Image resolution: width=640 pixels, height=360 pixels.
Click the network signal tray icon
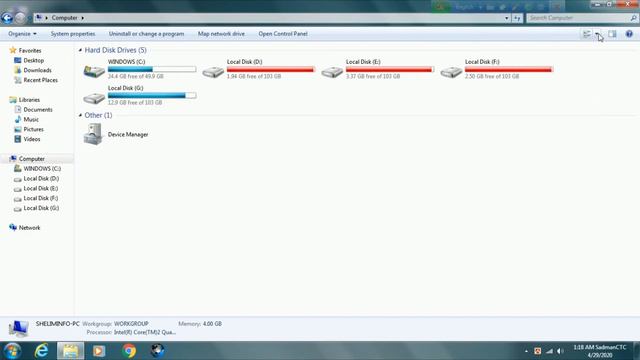pos(549,351)
